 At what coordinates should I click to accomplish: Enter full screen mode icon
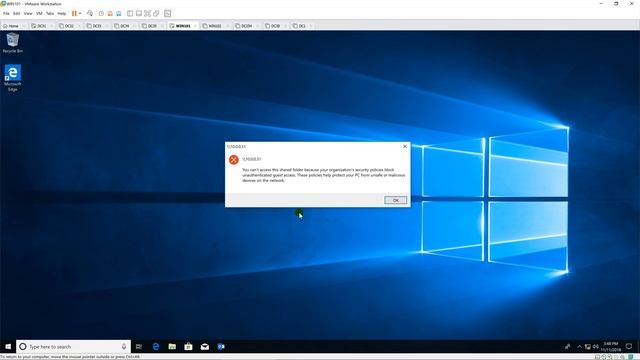[147, 13]
